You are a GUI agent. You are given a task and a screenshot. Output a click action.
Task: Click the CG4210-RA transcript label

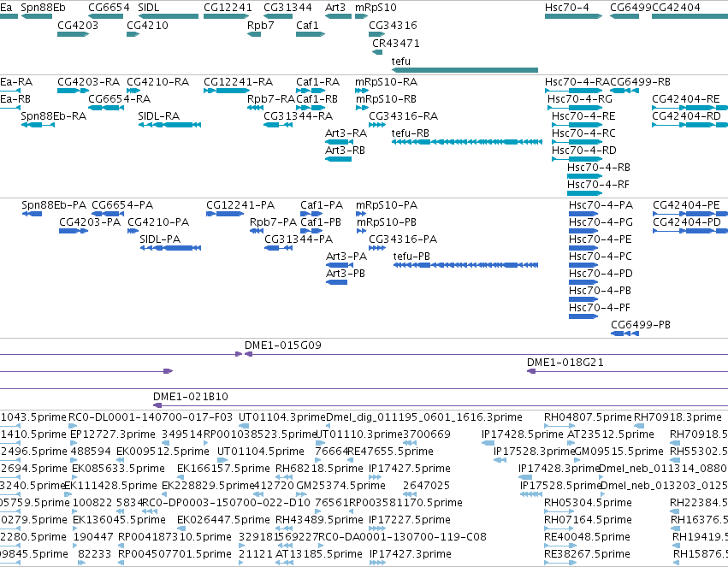click(x=158, y=81)
